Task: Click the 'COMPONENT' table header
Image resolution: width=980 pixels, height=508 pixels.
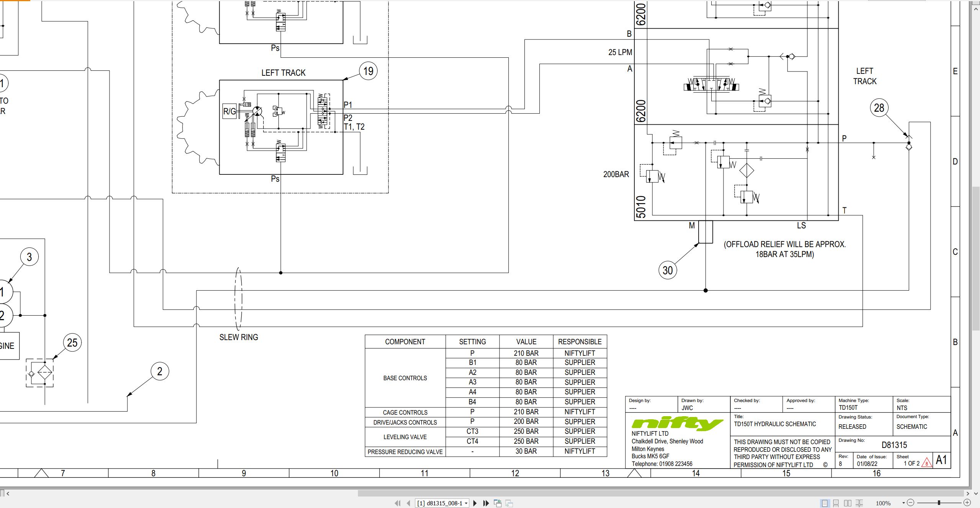Action: (x=405, y=342)
